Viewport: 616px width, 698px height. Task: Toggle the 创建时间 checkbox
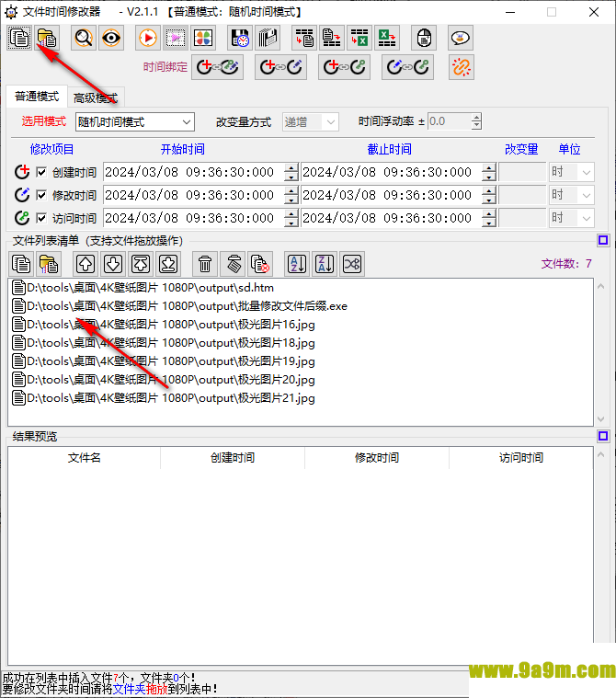click(41, 172)
